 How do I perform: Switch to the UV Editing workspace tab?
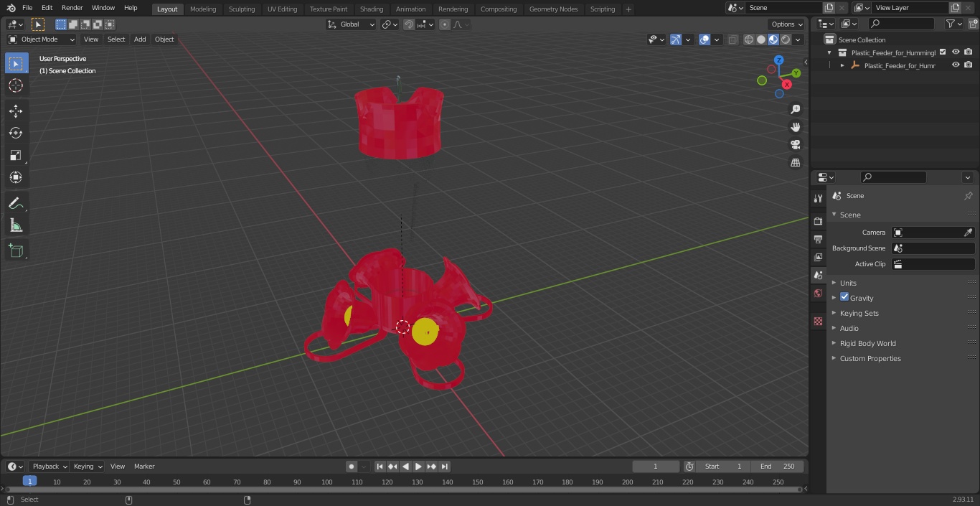tap(282, 9)
